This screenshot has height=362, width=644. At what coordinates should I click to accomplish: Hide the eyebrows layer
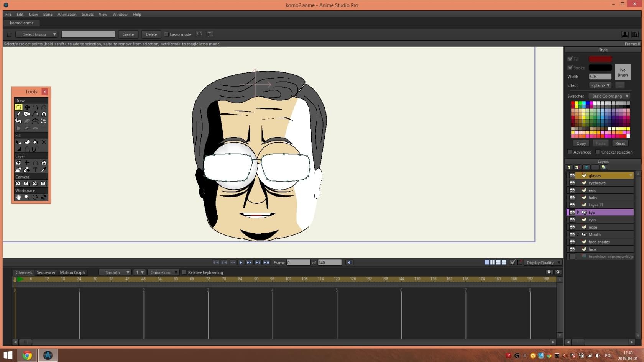coord(572,183)
